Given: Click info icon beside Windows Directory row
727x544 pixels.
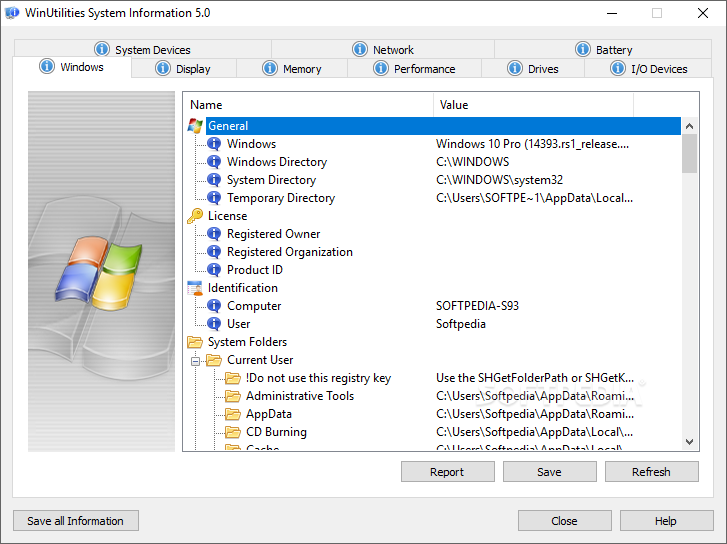Looking at the screenshot, I should (x=214, y=162).
